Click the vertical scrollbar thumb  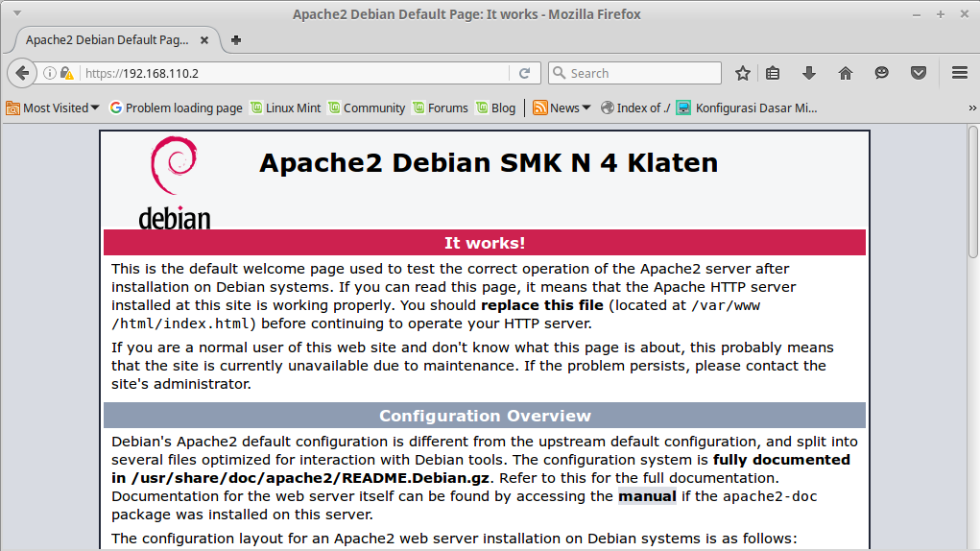point(973,191)
